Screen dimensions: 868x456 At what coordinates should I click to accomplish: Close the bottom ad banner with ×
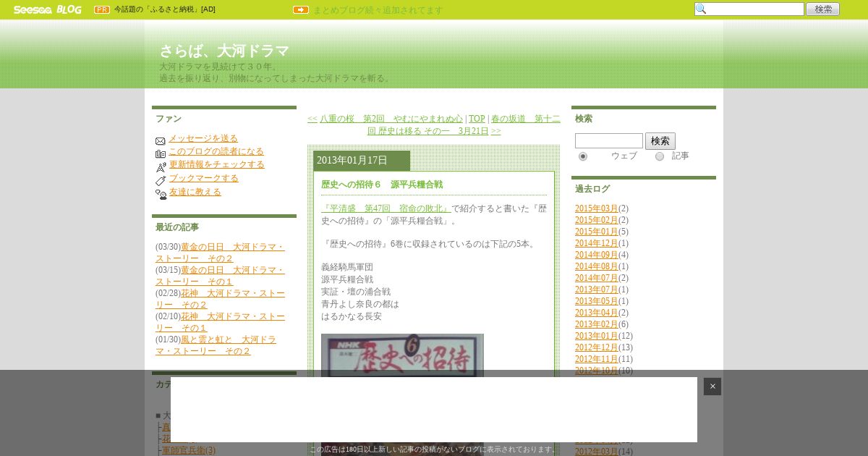pyautogui.click(x=712, y=387)
